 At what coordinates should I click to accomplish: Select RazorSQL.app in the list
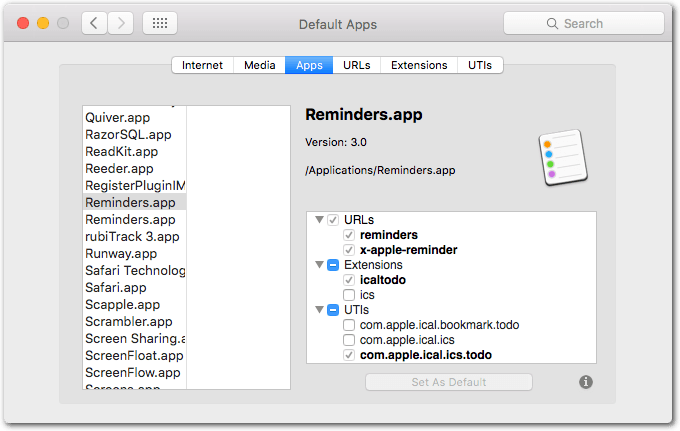pos(134,134)
